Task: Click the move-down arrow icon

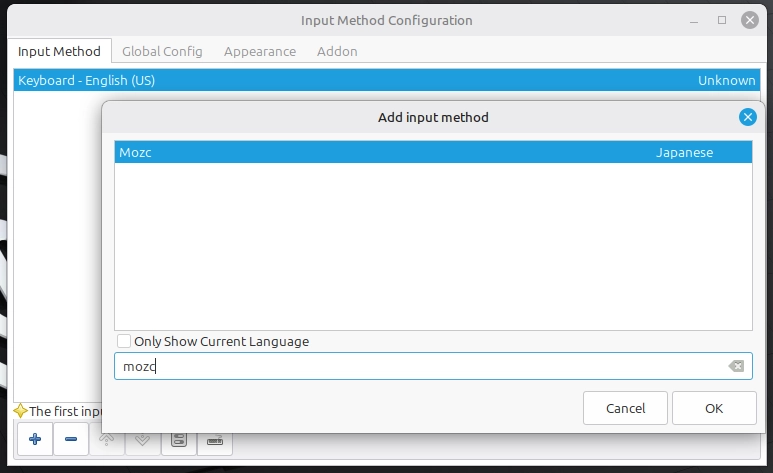Action: (142, 439)
